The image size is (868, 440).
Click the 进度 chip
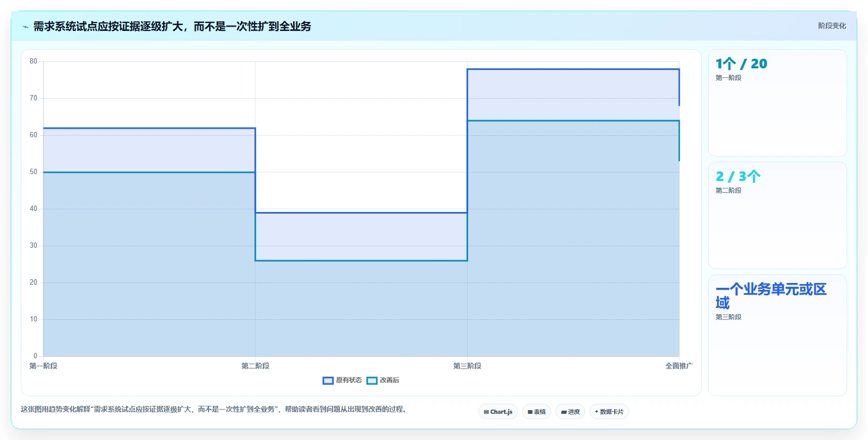click(570, 412)
